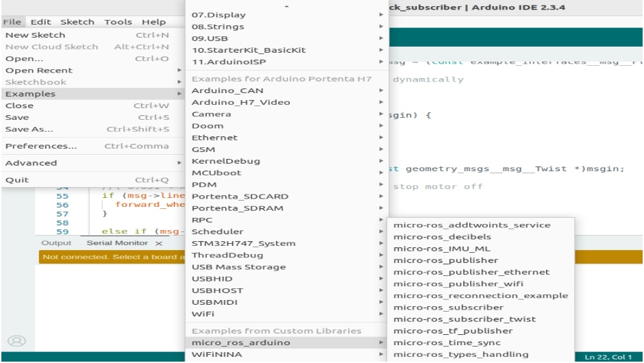Open PDM examples submenu
The image size is (644, 363).
point(286,184)
